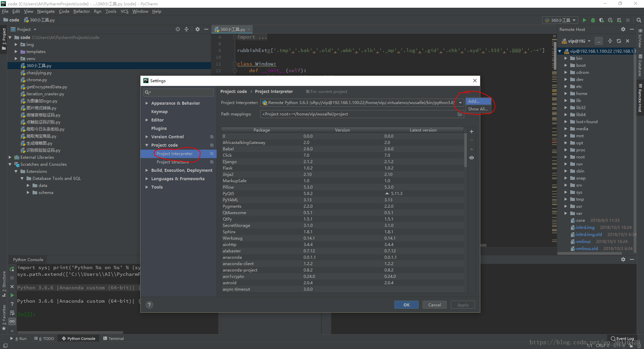
Task: Open the interpreter dropdown arrow
Action: click(460, 103)
